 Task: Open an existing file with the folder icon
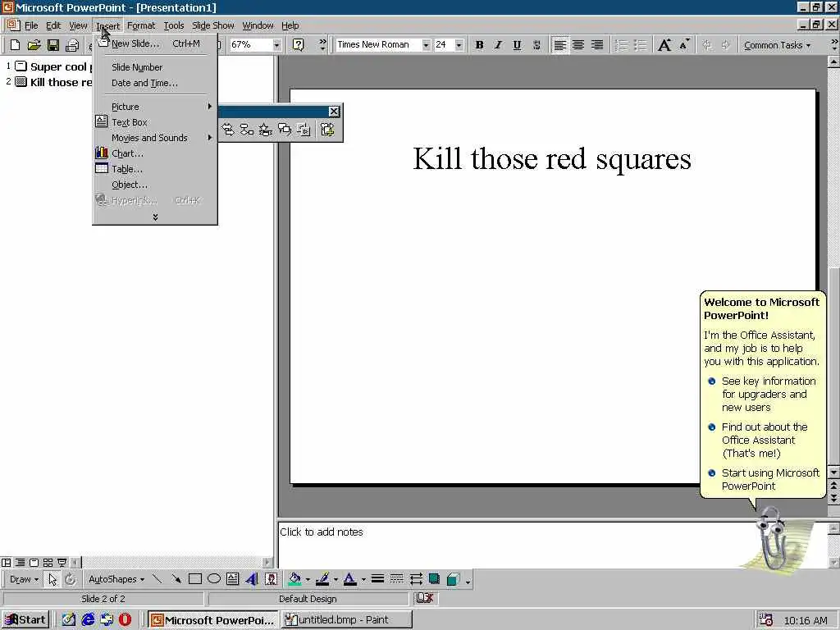click(x=34, y=45)
